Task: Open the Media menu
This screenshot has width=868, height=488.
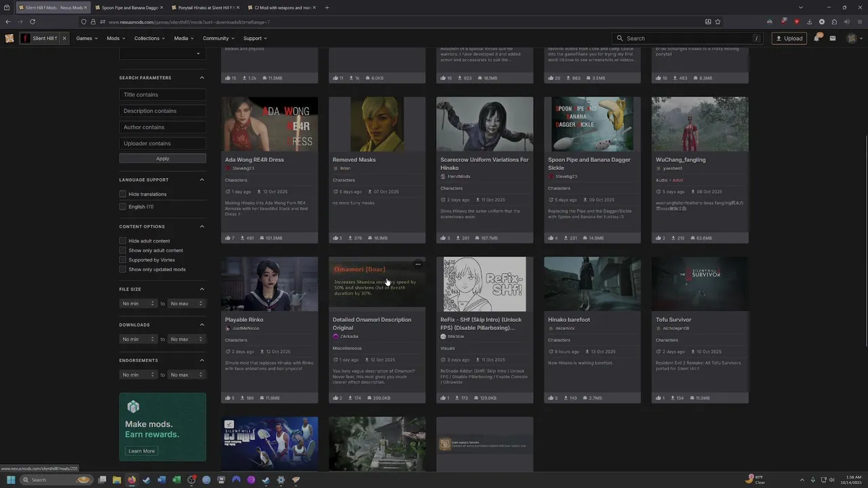Action: coord(184,38)
